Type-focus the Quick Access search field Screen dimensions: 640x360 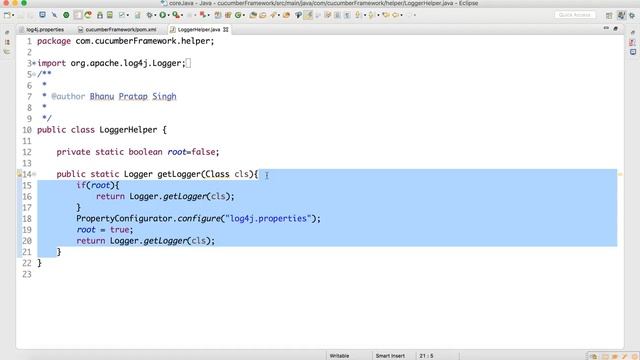tap(575, 15)
